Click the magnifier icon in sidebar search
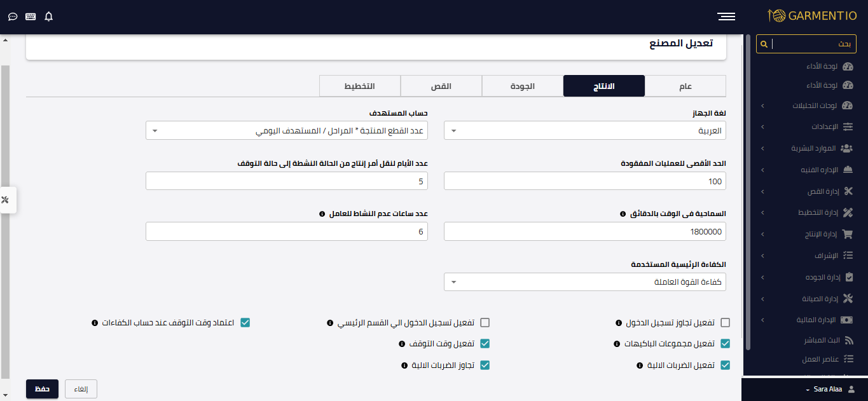 tap(764, 44)
